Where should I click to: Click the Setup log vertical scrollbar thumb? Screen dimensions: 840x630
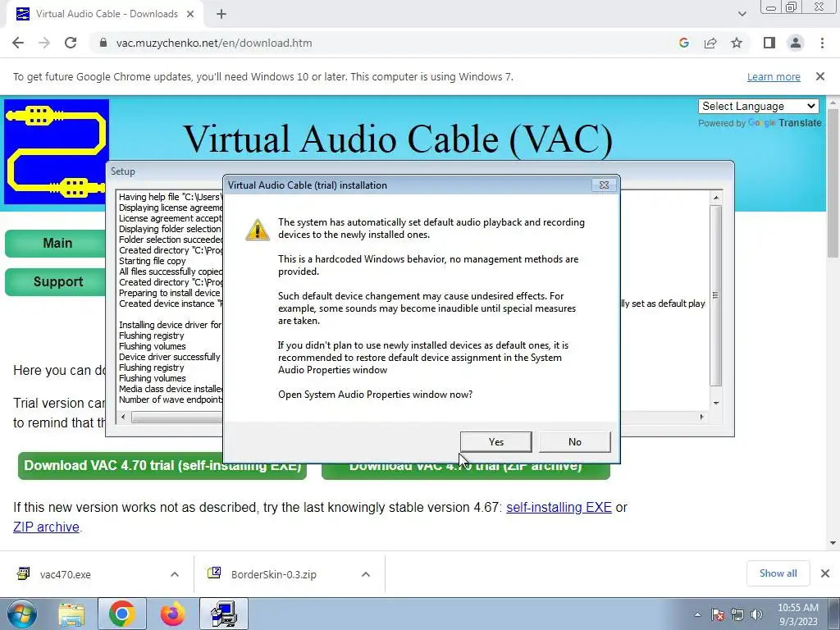[x=715, y=295]
